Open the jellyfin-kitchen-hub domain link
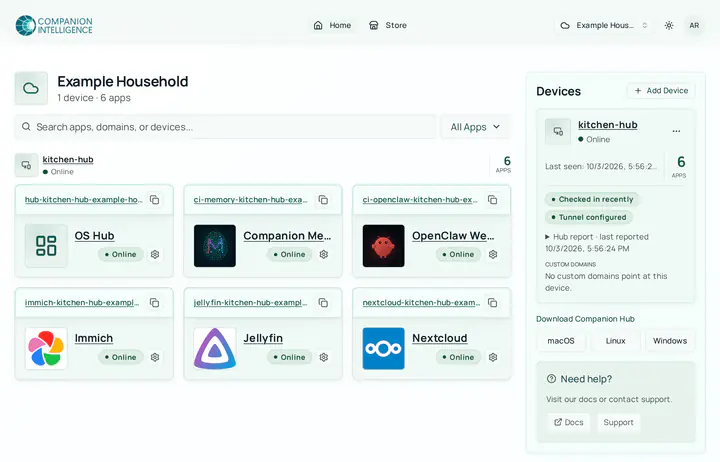Viewport: 720px width, 462px height. (x=250, y=303)
